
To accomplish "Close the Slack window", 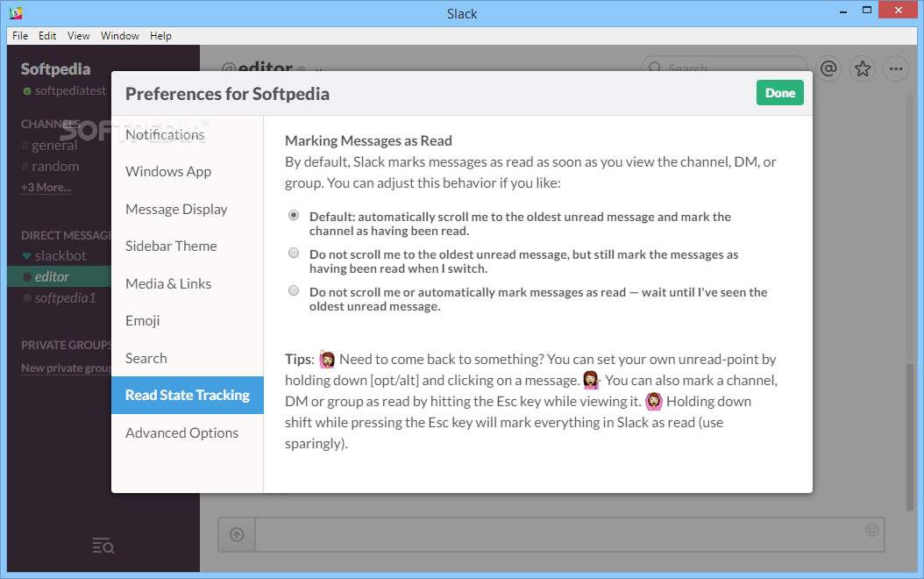I will [898, 10].
